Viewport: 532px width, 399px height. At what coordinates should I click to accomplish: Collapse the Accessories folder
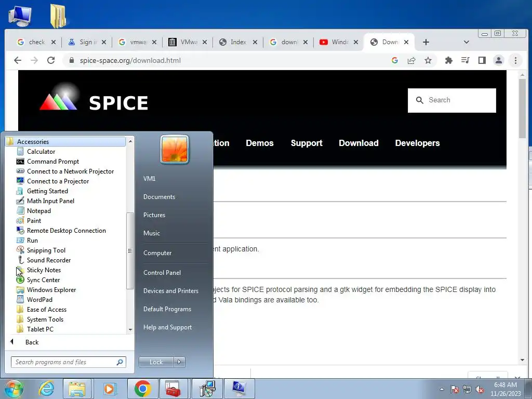pyautogui.click(x=65, y=141)
